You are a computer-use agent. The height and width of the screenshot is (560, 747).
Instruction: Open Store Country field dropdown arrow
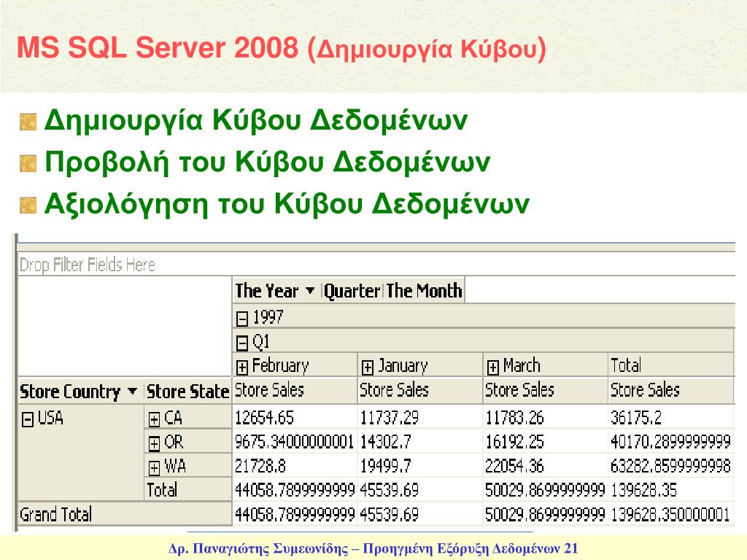133,392
